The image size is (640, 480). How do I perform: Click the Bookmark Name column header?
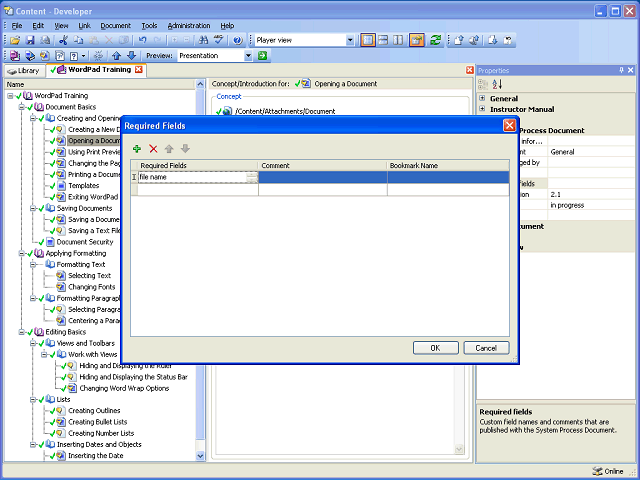pos(448,166)
